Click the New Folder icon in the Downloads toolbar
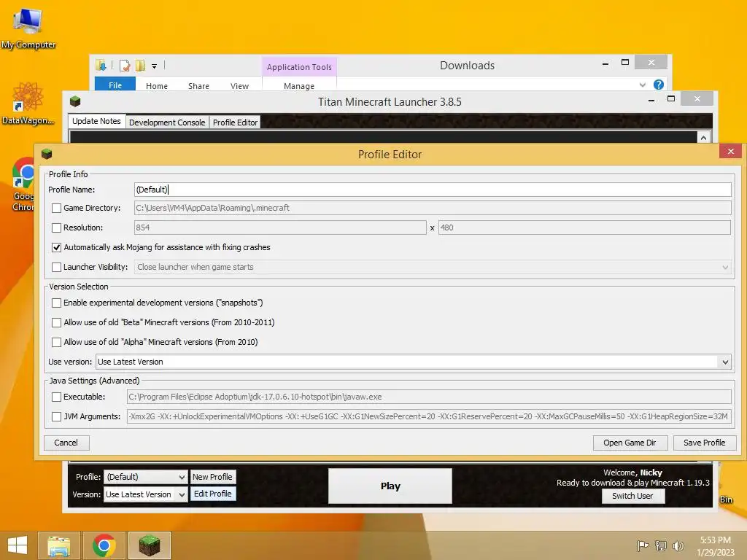 pos(140,66)
